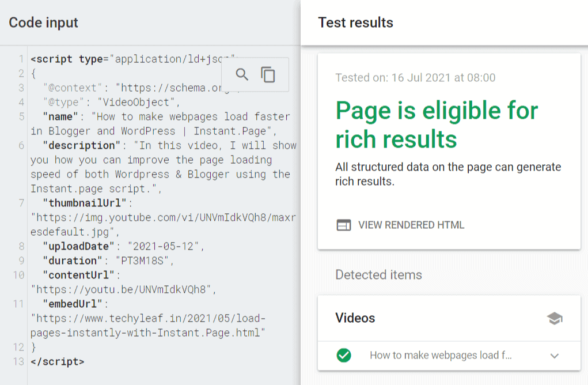Click the "contentUrl" key in the code
The height and width of the screenshot is (385, 588).
78,275
